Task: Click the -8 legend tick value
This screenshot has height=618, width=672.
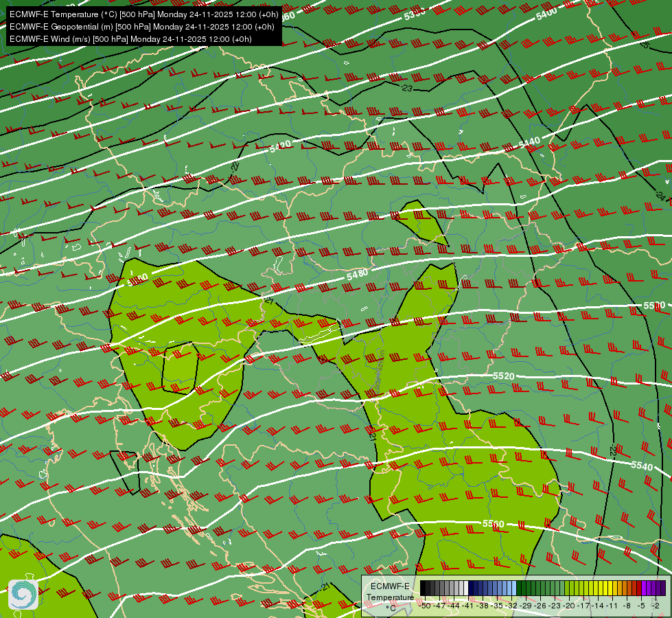Action: pos(627,606)
